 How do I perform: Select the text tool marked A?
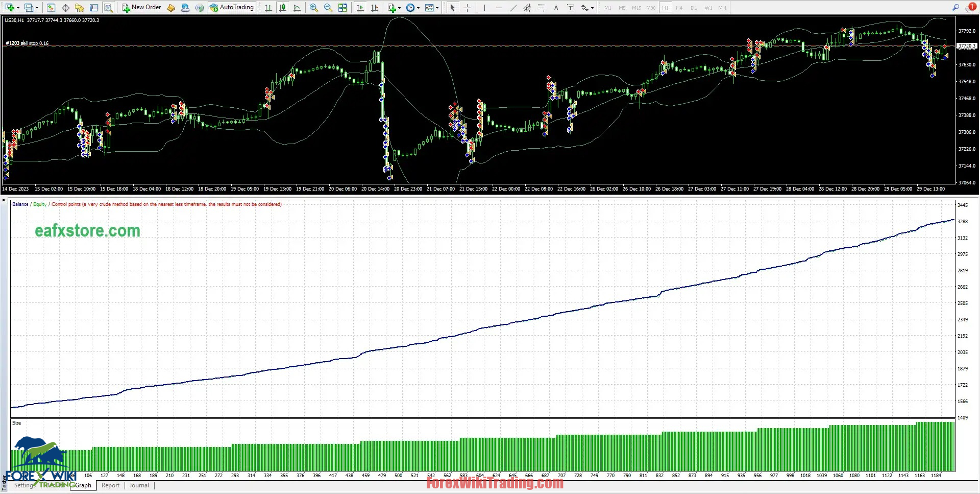(556, 8)
